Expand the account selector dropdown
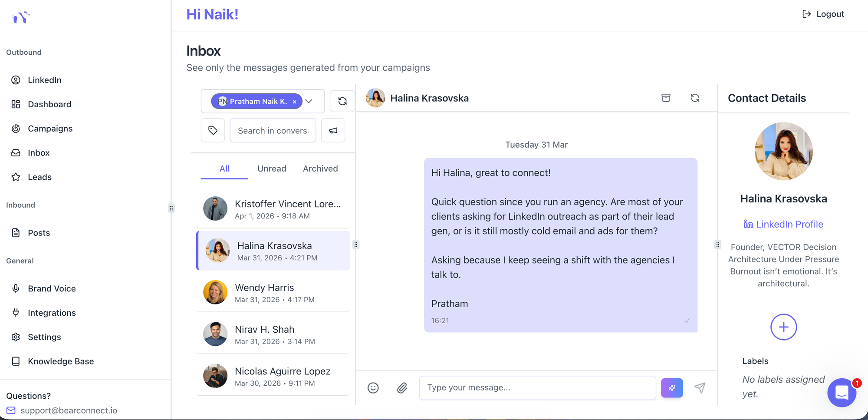Viewport: 868px width, 420px height. (309, 101)
